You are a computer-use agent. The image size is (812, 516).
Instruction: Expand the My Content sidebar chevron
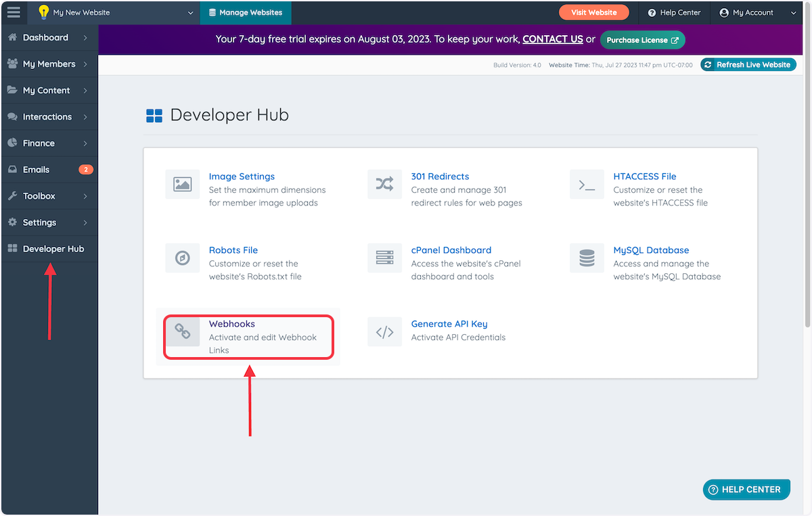[85, 90]
